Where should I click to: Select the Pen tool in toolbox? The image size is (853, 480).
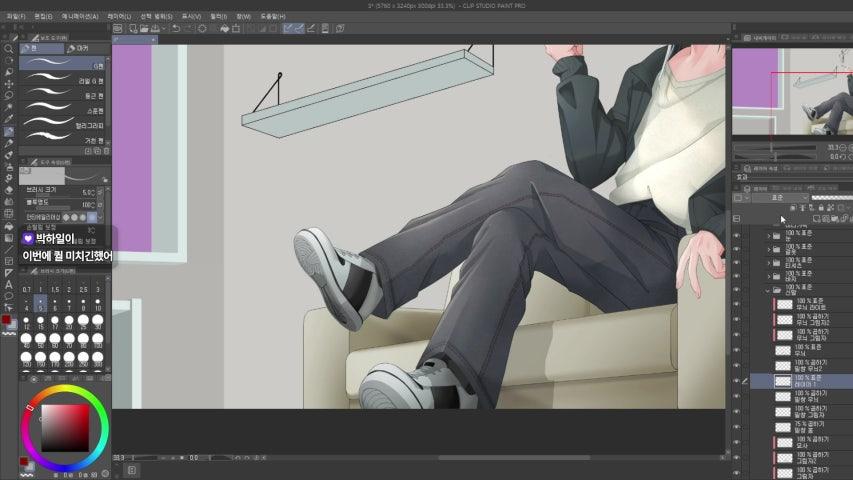point(8,131)
